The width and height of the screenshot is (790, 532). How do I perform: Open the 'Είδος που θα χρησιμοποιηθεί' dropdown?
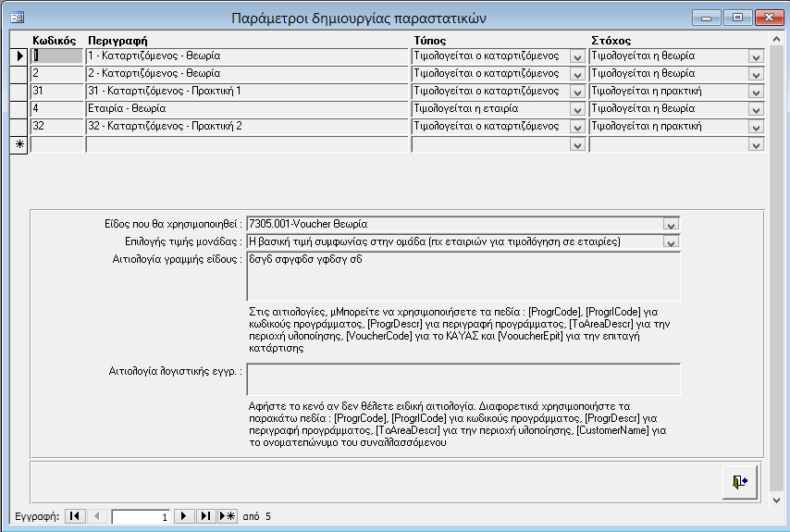pos(672,224)
